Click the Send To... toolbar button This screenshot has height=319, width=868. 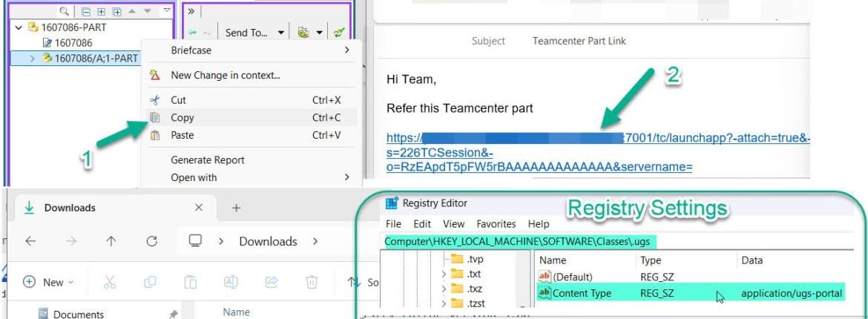247,33
